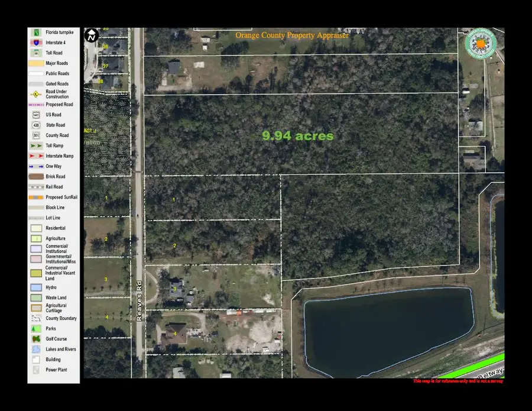Click the One Way arrow symbol
The width and height of the screenshot is (532, 411).
click(x=35, y=166)
